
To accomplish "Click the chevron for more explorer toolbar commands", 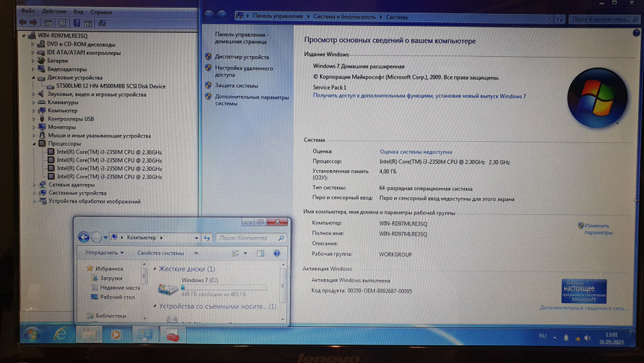I will [x=196, y=253].
